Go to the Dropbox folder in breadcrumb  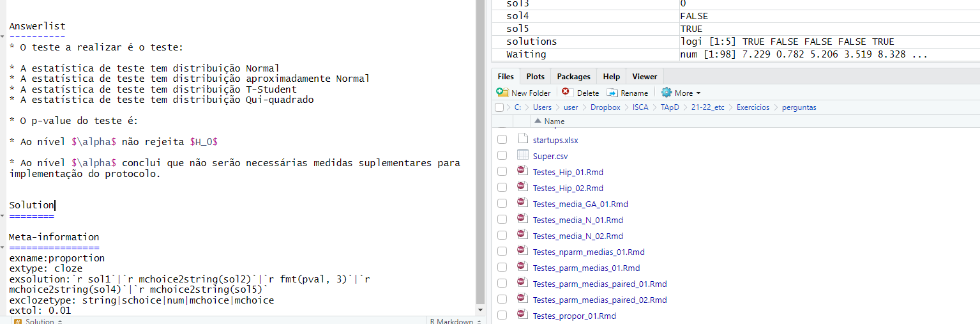point(605,107)
